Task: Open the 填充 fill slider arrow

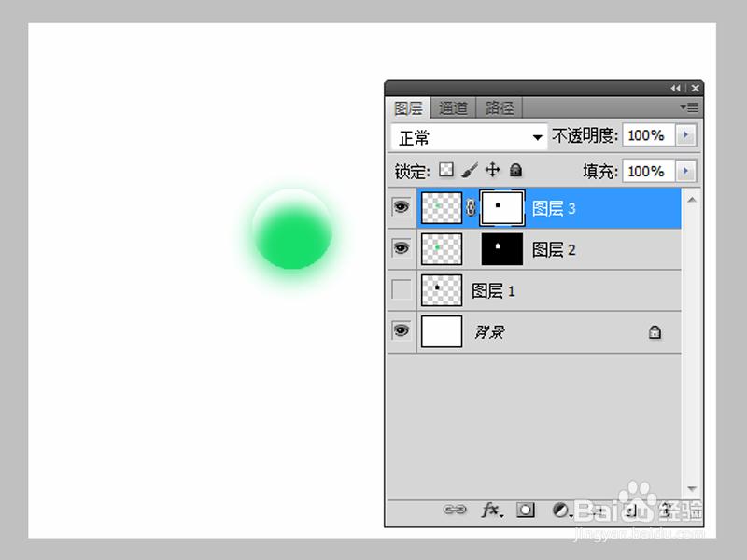Action: (685, 171)
